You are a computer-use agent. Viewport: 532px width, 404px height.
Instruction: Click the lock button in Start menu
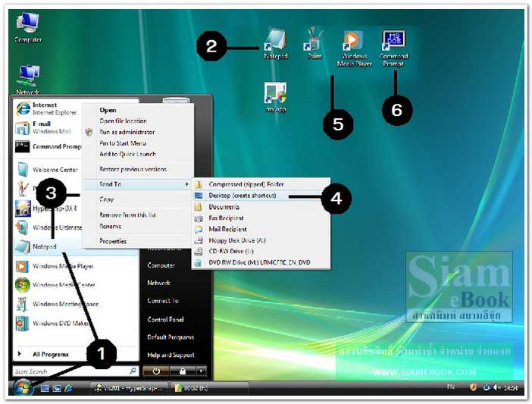point(183,371)
